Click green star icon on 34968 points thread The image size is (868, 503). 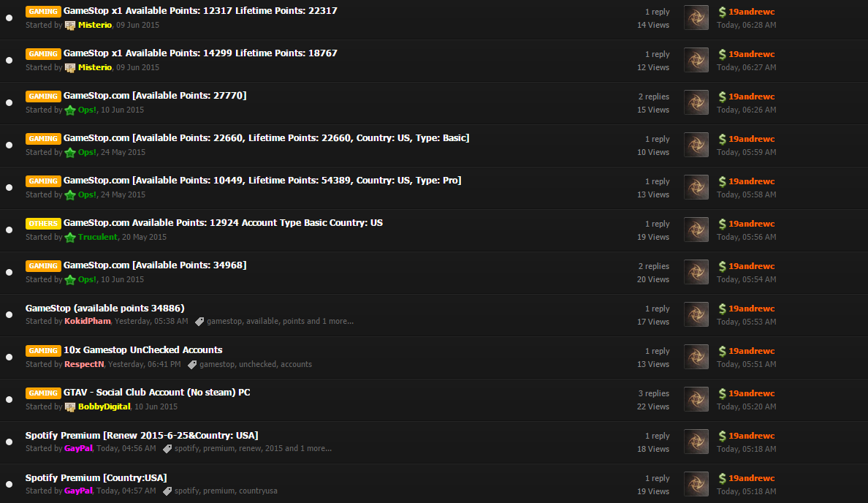coord(69,280)
